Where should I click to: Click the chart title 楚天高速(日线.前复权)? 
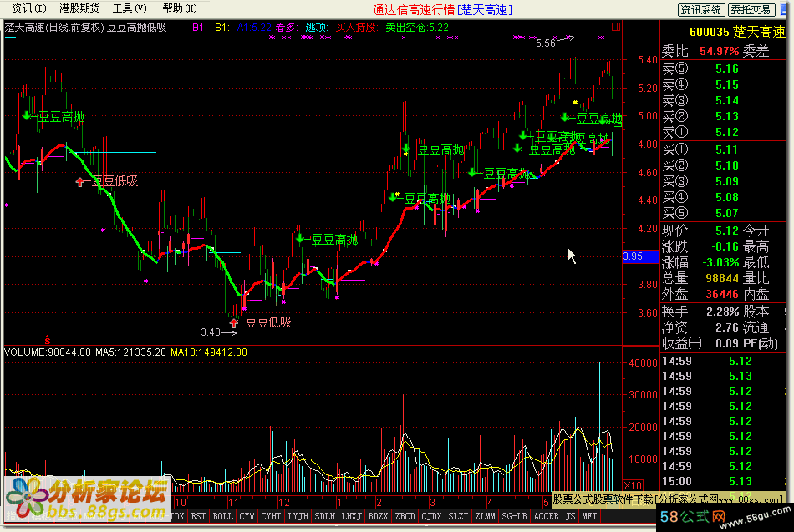tap(54, 28)
